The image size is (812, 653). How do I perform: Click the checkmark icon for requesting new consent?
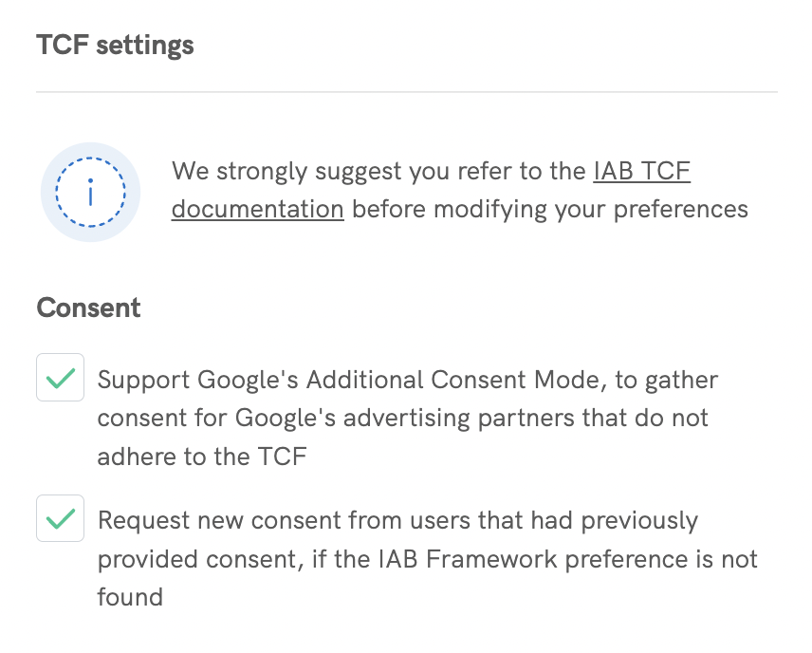[x=60, y=519]
